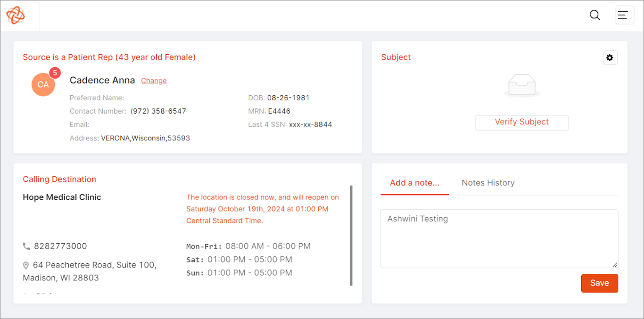Click the red notification badge showing 5
644x319 pixels.
point(55,73)
